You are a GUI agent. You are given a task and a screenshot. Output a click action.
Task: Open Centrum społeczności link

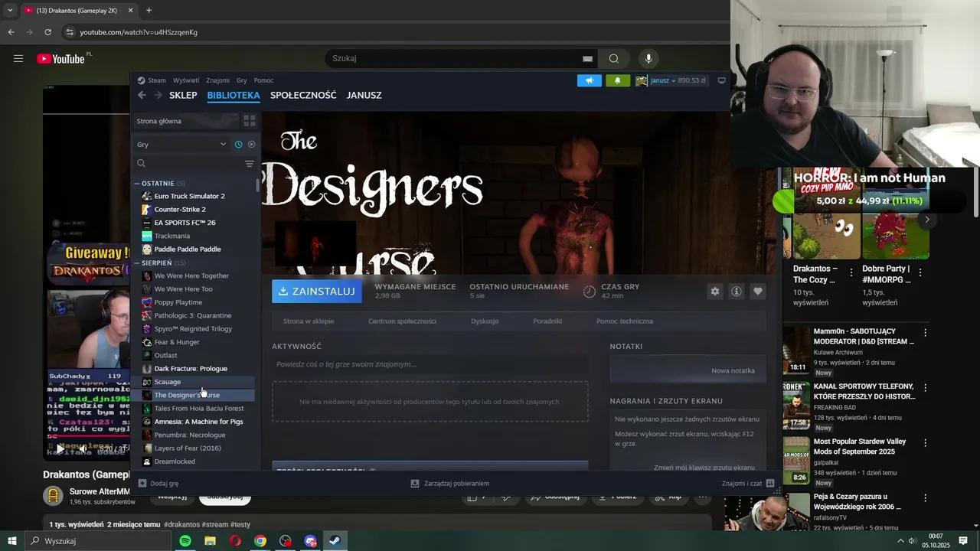pyautogui.click(x=402, y=321)
